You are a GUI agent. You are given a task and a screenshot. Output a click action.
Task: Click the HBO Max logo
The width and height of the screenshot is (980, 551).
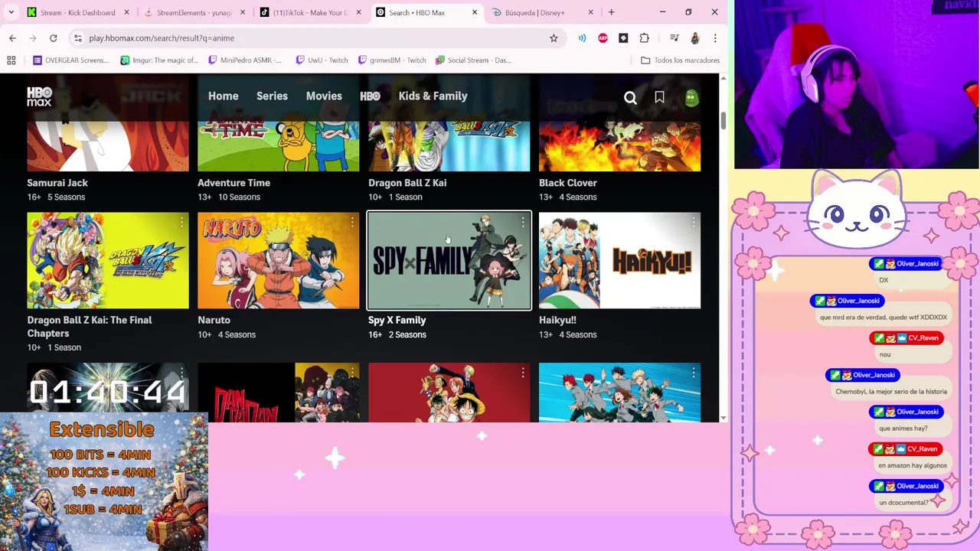click(40, 96)
